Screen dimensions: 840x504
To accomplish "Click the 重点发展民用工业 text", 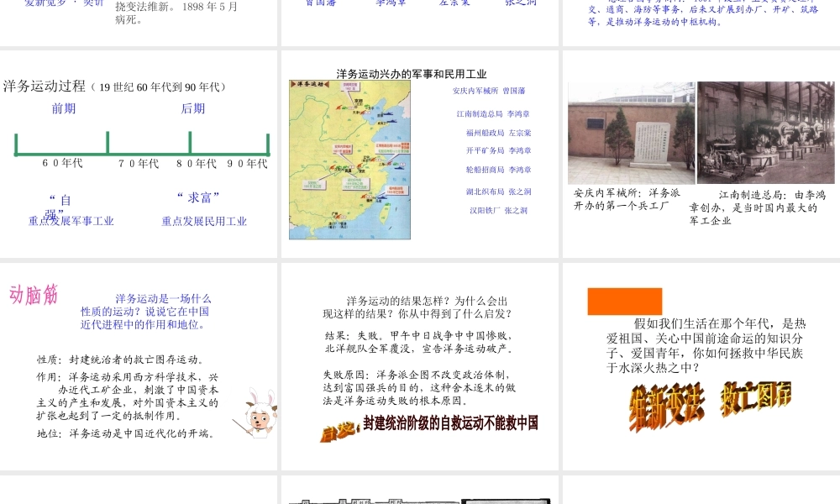I will [x=204, y=222].
